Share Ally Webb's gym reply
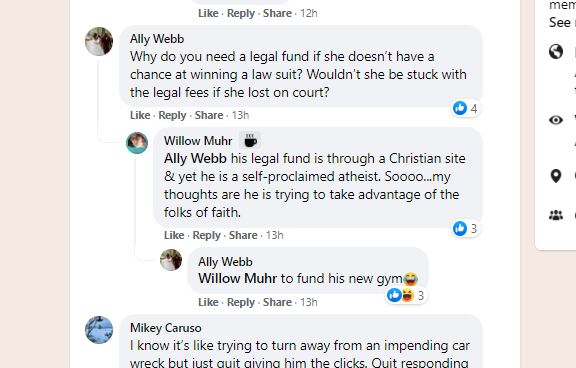This screenshot has height=368, width=576. point(277,302)
